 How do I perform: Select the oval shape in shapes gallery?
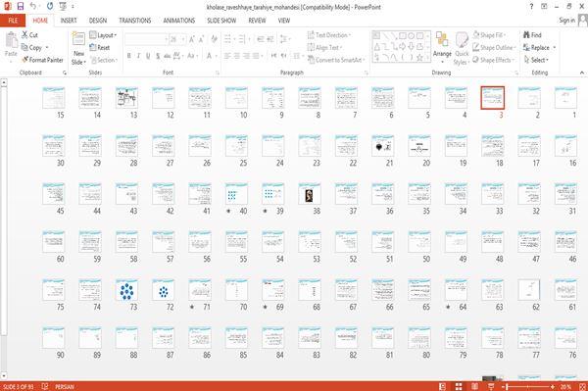coord(411,35)
